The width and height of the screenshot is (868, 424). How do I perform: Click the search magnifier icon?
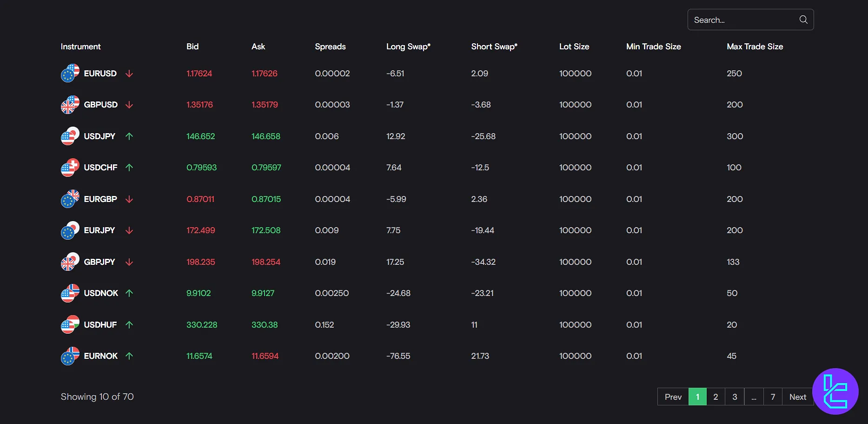tap(803, 20)
